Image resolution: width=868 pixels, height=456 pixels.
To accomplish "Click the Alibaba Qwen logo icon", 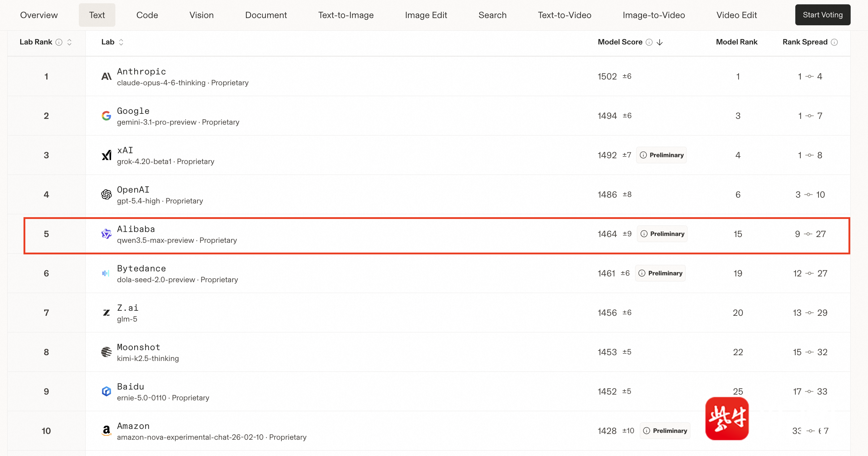I will click(106, 234).
